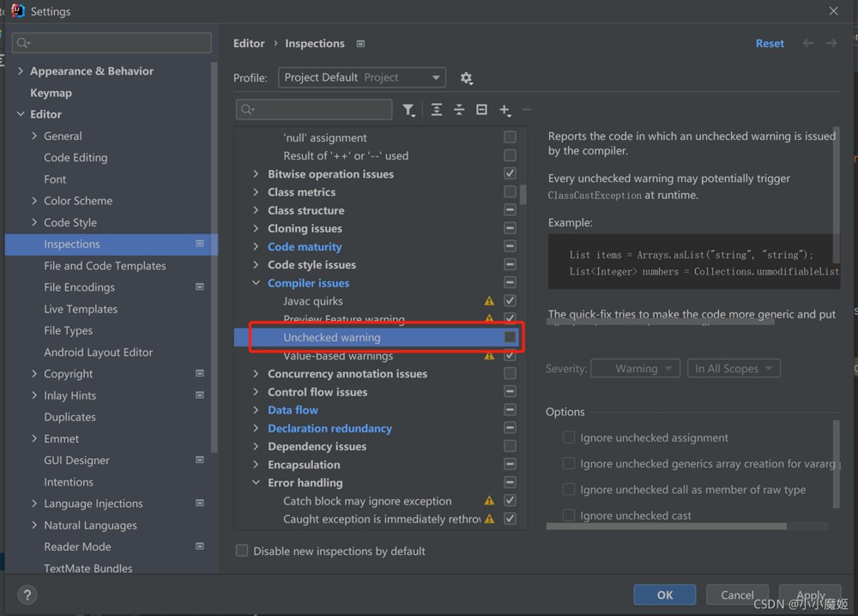Click project icon on GUI Designer row
The height and width of the screenshot is (616, 858).
pyautogui.click(x=200, y=460)
